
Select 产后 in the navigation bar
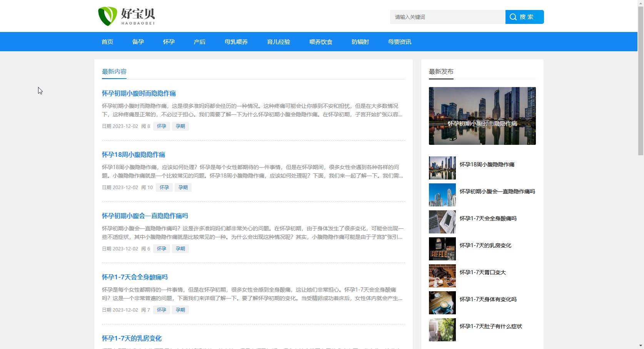[200, 42]
